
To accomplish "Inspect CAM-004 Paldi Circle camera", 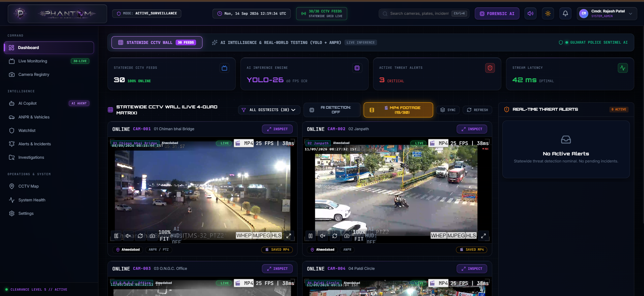I will pyautogui.click(x=472, y=268).
